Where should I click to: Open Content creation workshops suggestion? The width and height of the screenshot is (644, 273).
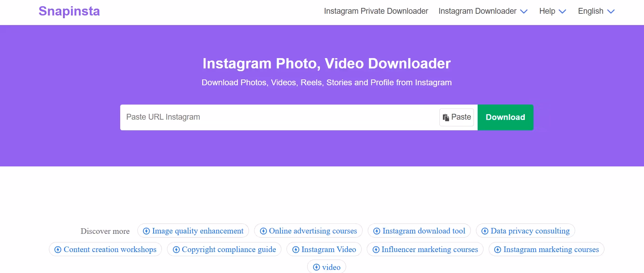105,249
